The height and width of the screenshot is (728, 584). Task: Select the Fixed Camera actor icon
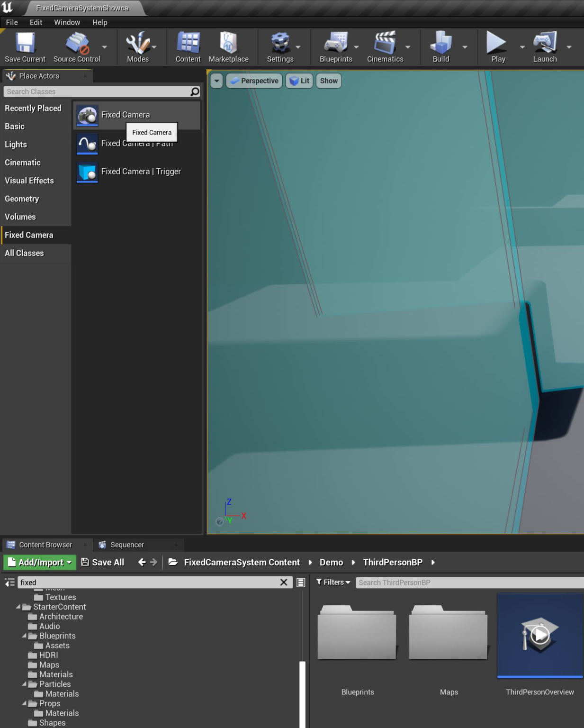[87, 115]
